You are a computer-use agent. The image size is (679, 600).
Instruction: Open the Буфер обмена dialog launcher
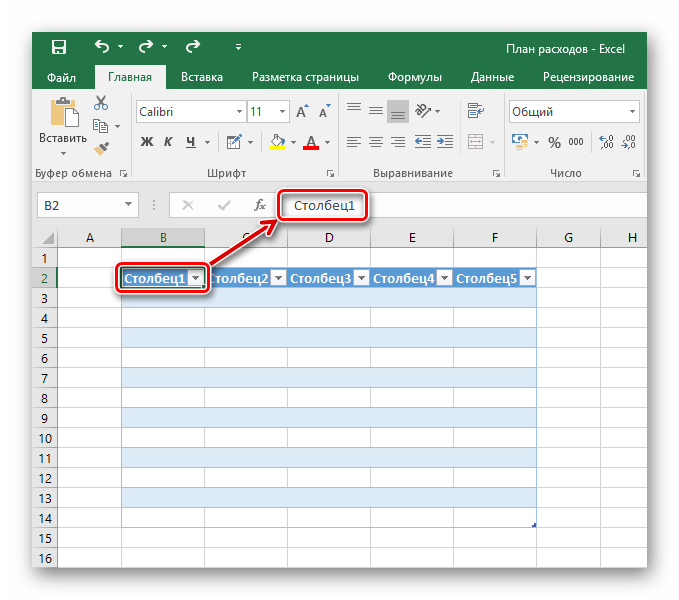coord(124,174)
